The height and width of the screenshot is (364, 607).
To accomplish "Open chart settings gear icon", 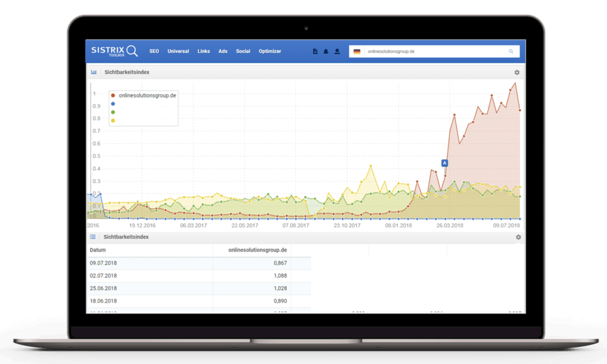I will [517, 73].
